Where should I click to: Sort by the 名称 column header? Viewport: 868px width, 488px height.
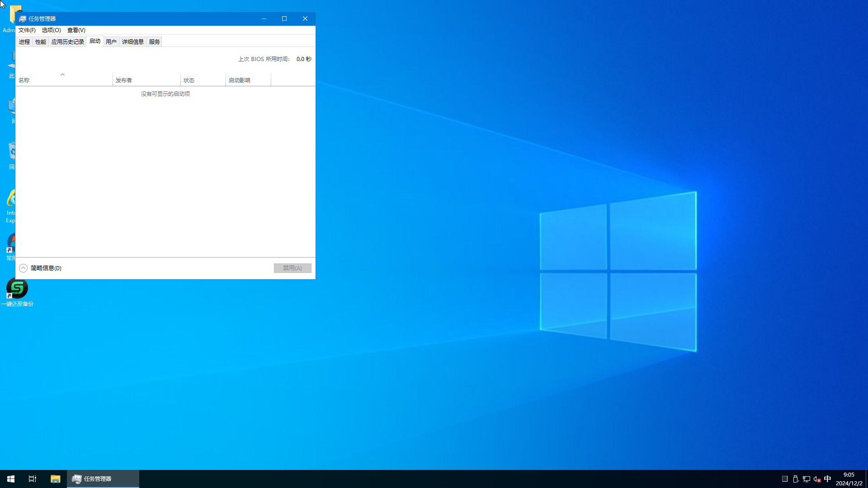[x=64, y=79]
